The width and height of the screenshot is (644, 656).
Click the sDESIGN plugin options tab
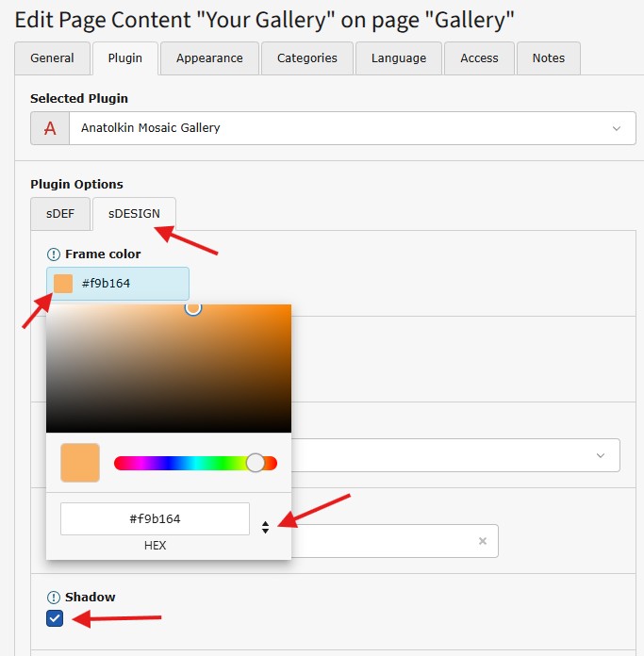[x=134, y=214]
